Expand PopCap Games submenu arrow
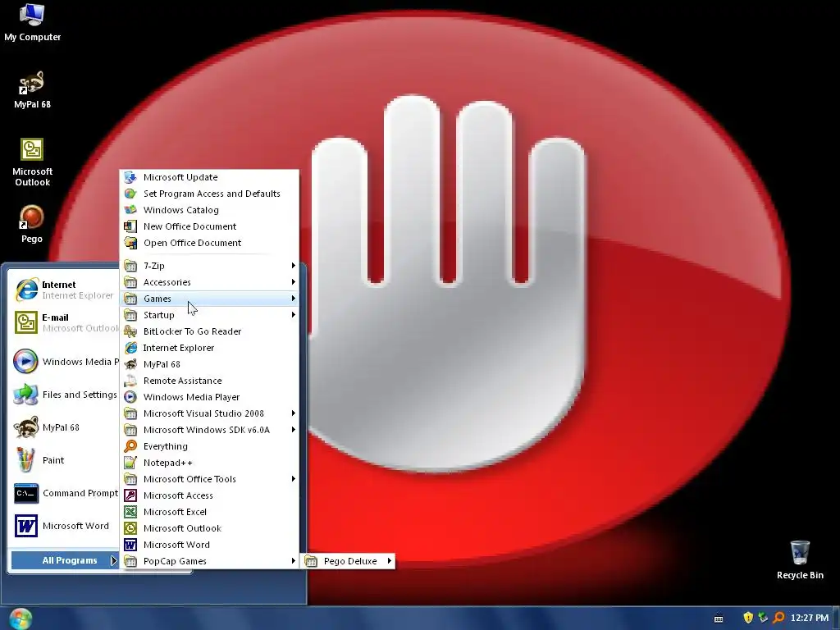 click(293, 561)
